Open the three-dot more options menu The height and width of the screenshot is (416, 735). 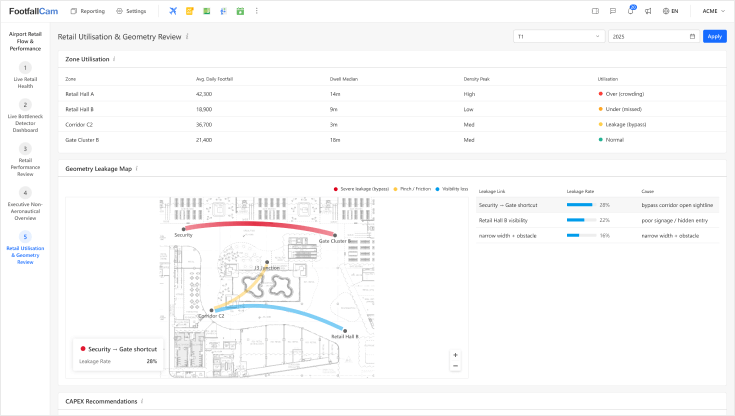(x=257, y=11)
